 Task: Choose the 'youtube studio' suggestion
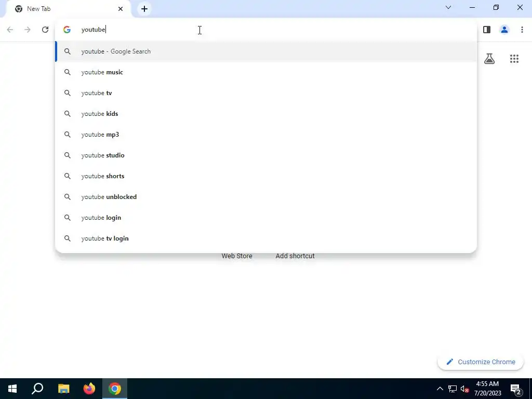pos(266,155)
